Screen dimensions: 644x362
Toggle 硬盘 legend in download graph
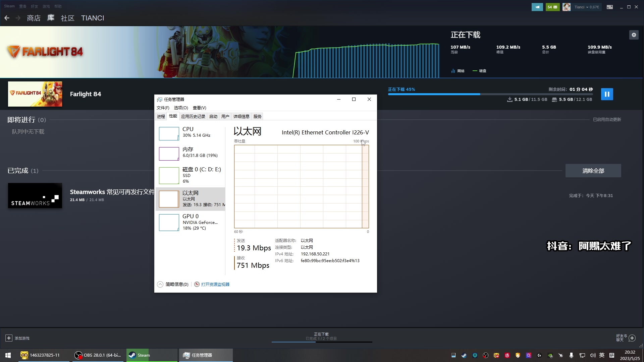[479, 71]
